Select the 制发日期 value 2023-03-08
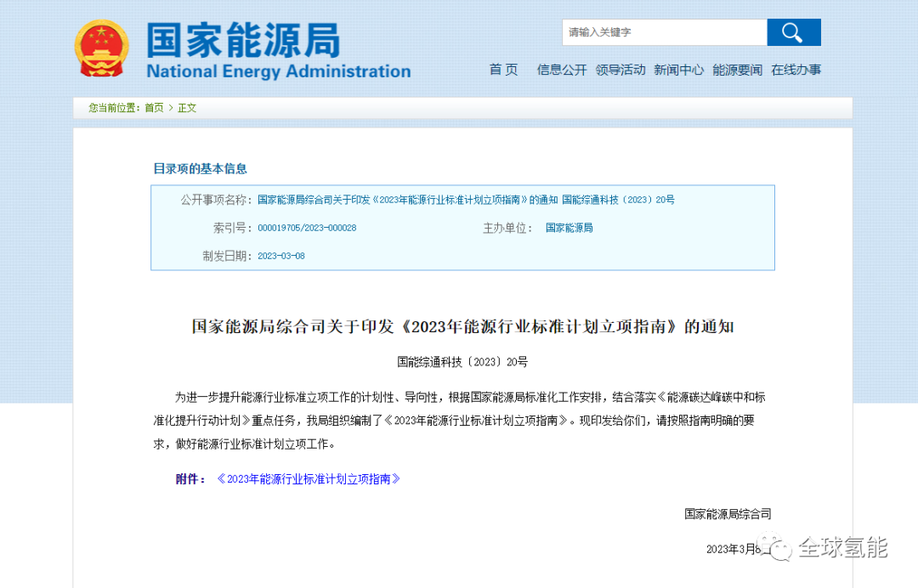The width and height of the screenshot is (918, 588). [280, 256]
